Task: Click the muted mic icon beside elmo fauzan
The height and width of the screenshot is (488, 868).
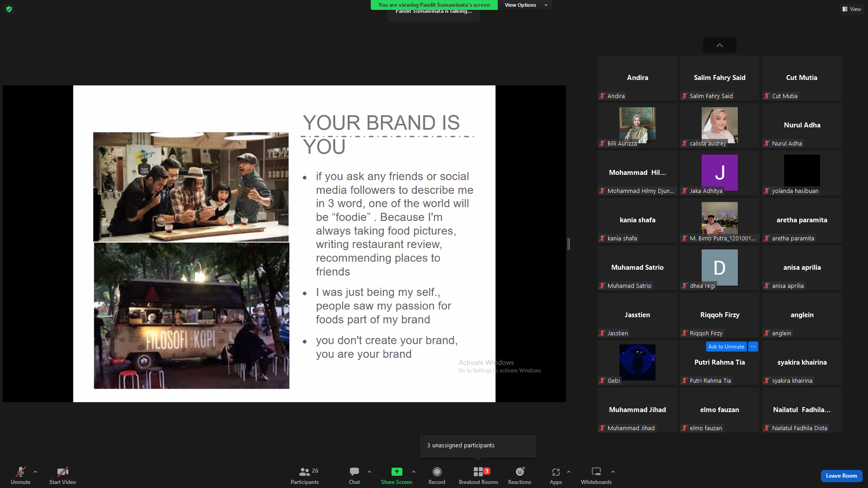Action: 684,428
